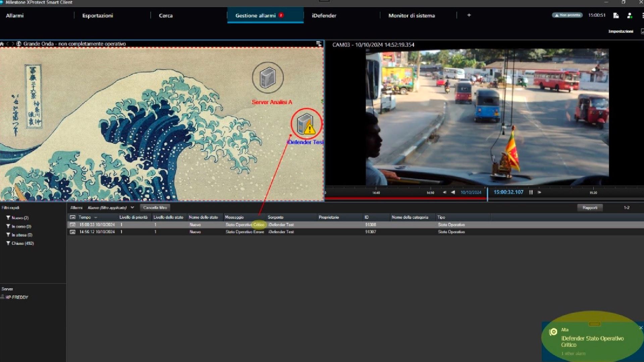Open the more options menu in header
Image resolution: width=644 pixels, height=362 pixels.
642,15
